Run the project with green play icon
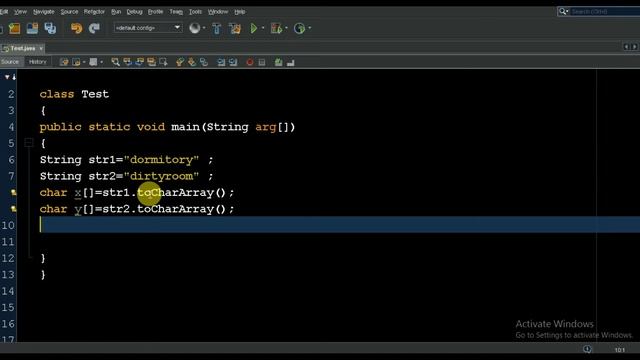The width and height of the screenshot is (640, 360). click(253, 28)
